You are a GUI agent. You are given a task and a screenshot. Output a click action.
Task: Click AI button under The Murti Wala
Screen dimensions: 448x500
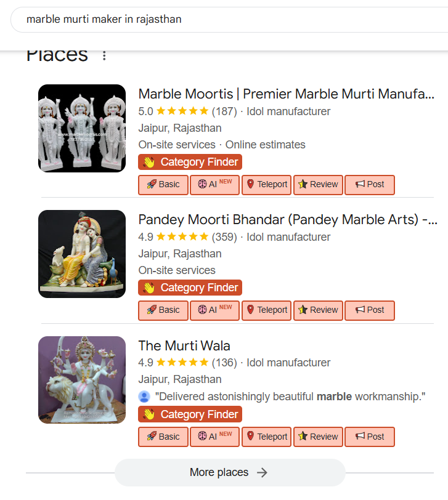[x=214, y=437]
